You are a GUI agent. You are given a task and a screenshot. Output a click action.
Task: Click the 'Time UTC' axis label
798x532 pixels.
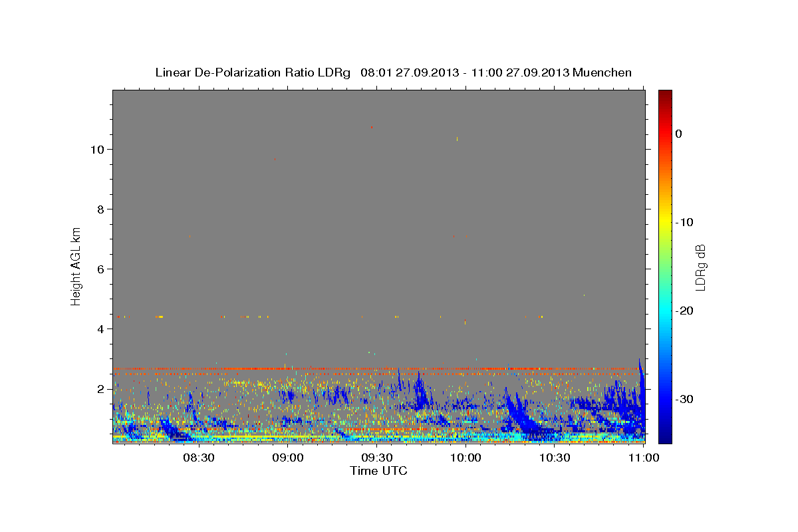378,471
